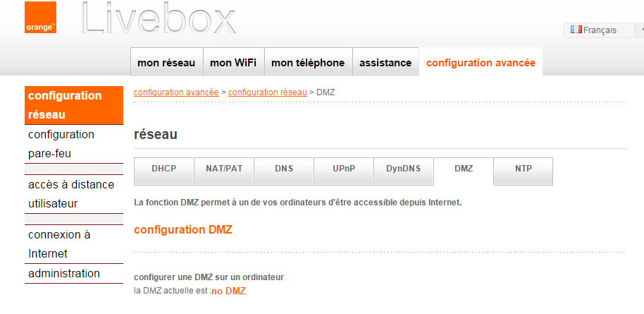Select the DNS settings tab
This screenshot has width=644, height=314.
click(284, 169)
